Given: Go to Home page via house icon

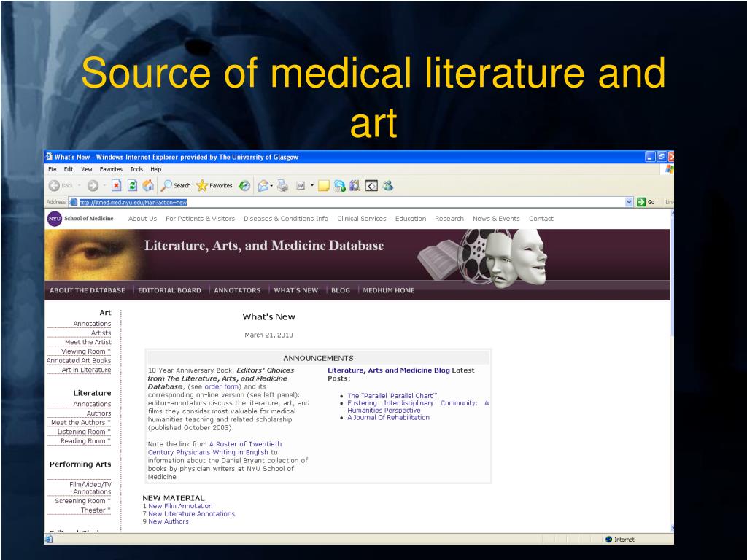Looking at the screenshot, I should click(148, 186).
